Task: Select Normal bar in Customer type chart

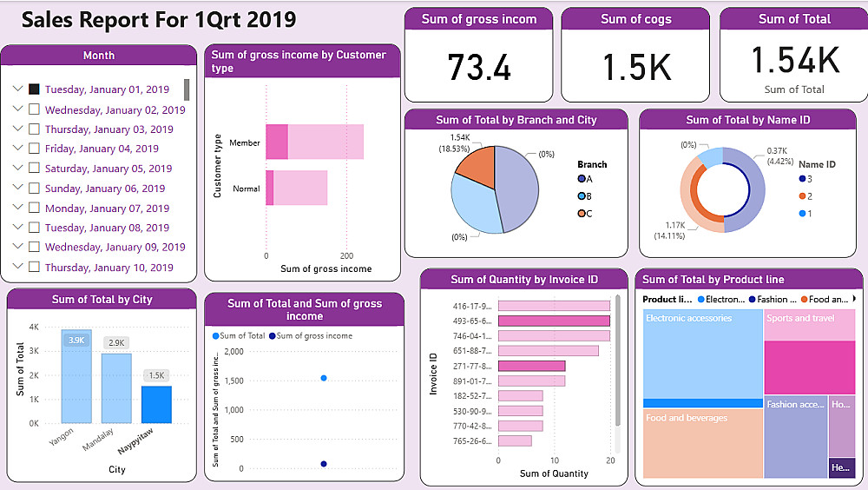Action: tap(296, 188)
